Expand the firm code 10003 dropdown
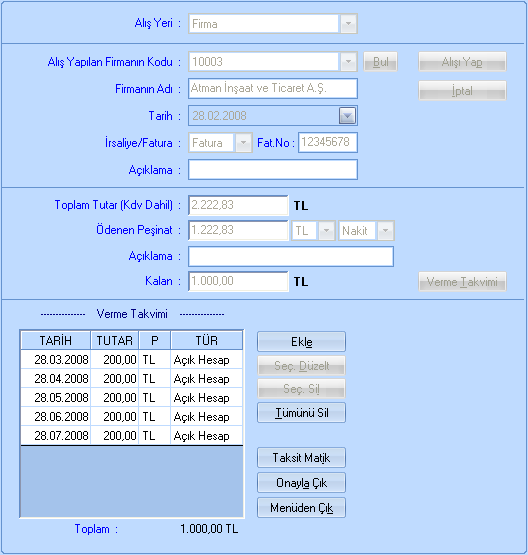Viewport: 528px width, 555px height. [348, 62]
